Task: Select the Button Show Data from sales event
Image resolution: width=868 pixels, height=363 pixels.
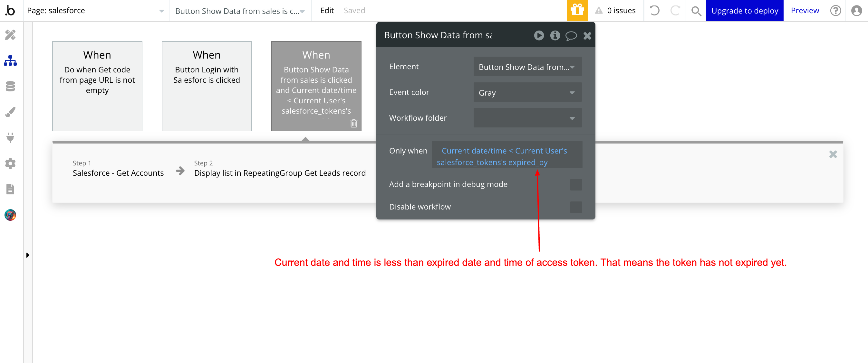Action: (x=316, y=86)
